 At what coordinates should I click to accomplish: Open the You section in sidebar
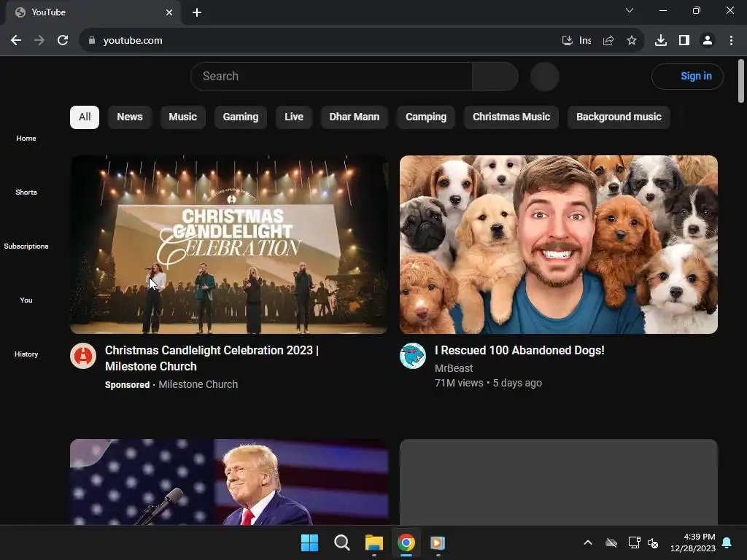click(x=26, y=300)
